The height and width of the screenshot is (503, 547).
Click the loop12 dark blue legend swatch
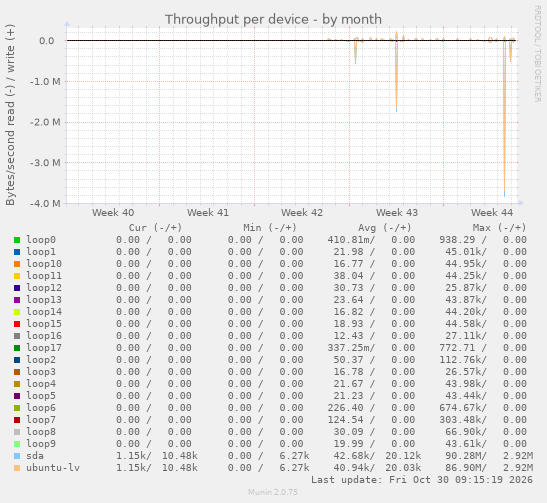pos(17,288)
